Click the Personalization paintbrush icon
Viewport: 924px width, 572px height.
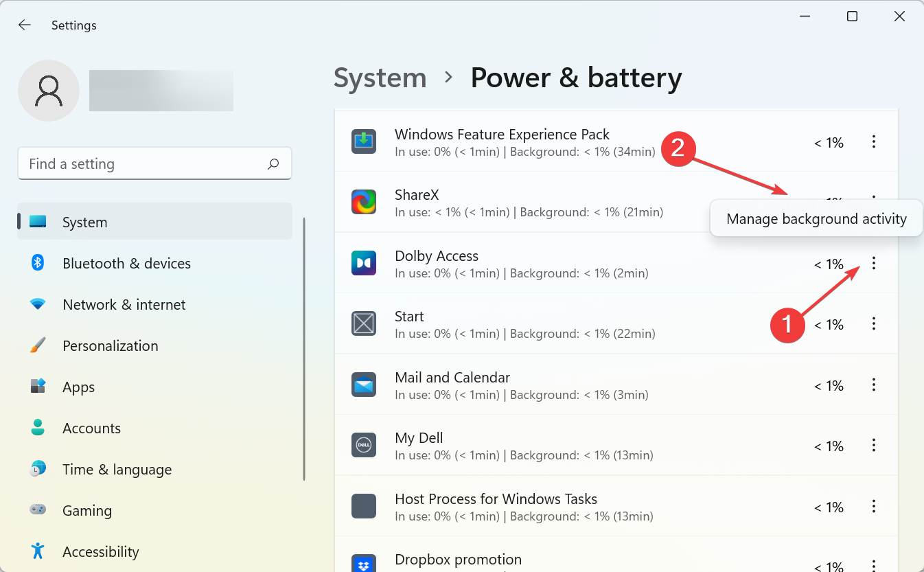point(38,345)
